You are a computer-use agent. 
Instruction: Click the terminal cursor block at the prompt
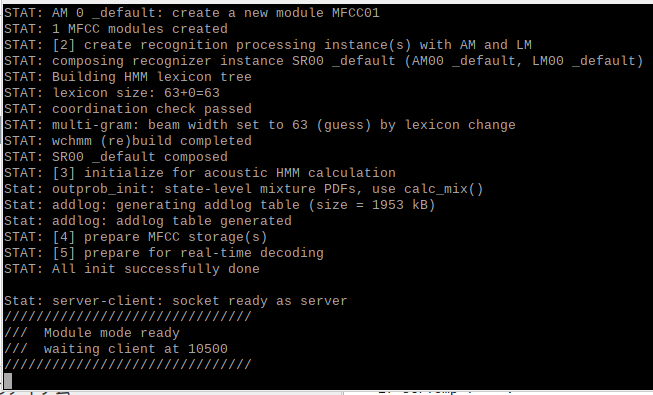8,380
